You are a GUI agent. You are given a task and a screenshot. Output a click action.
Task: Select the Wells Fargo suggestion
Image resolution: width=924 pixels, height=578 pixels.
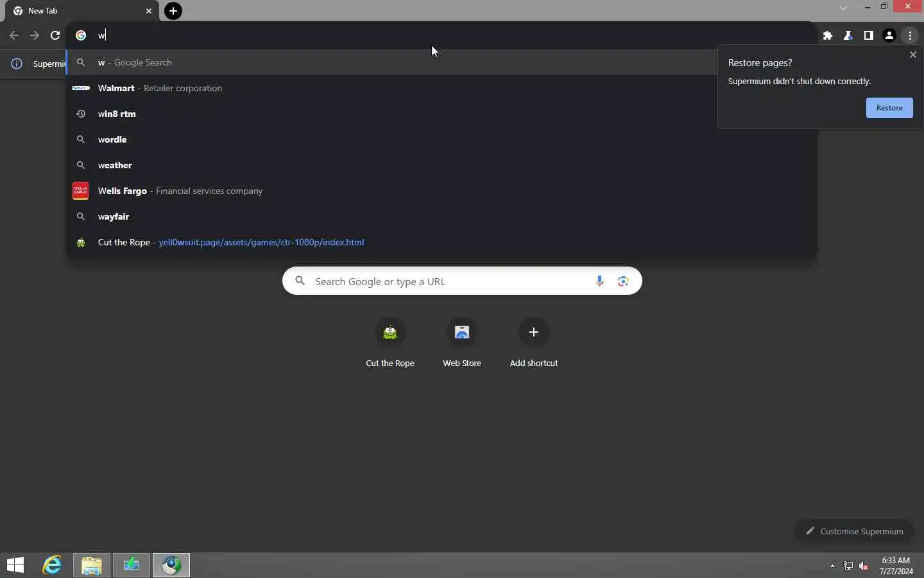441,191
